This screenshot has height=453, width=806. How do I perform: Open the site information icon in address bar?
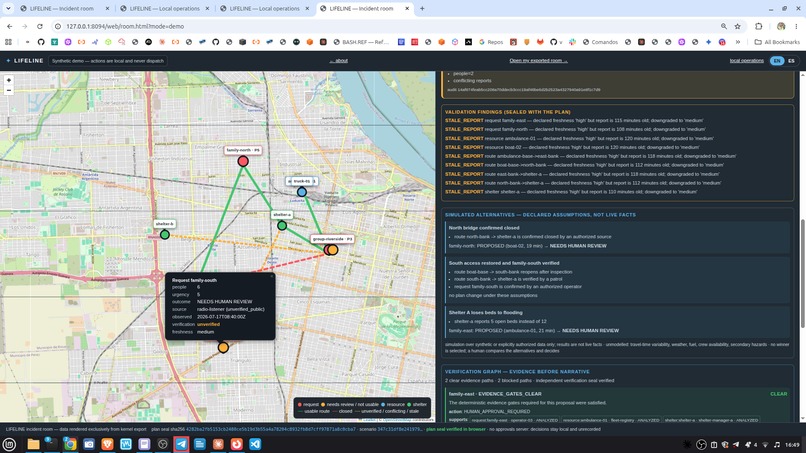coord(58,26)
